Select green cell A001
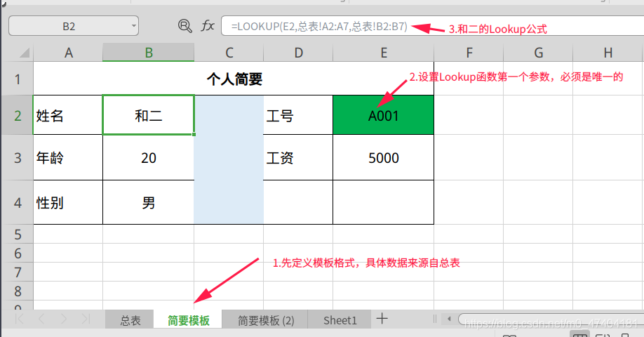This screenshot has width=644, height=337. (383, 115)
